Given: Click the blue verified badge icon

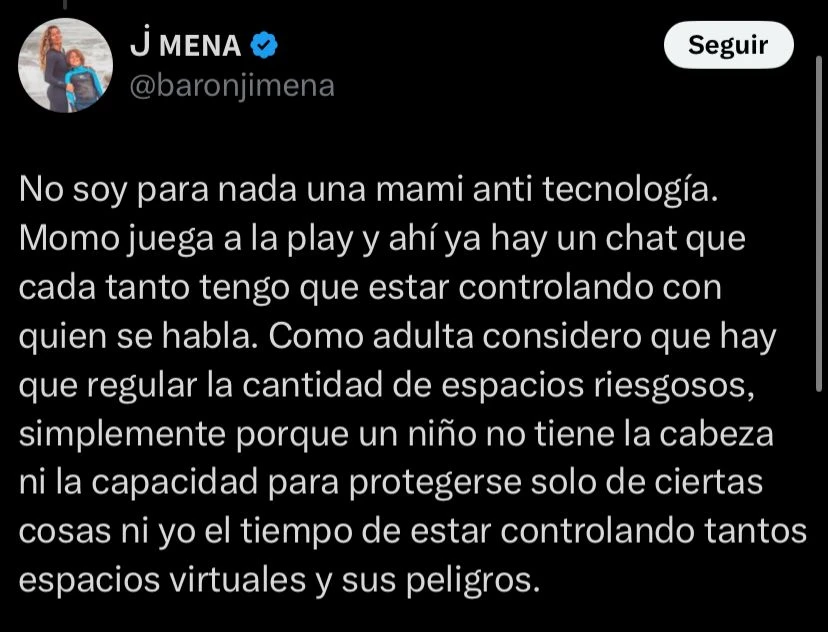Looking at the screenshot, I should 264,45.
